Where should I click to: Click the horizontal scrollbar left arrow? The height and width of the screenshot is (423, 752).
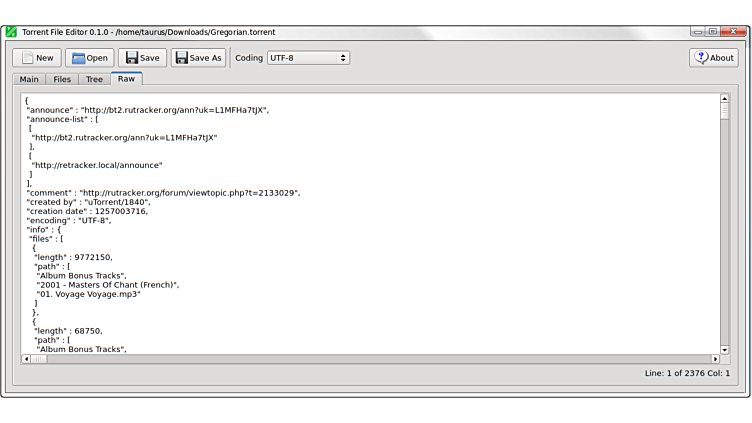[x=25, y=359]
